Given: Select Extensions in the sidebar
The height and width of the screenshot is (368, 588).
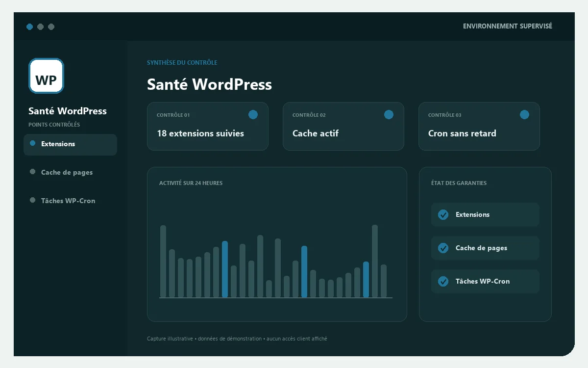Looking at the screenshot, I should [70, 144].
